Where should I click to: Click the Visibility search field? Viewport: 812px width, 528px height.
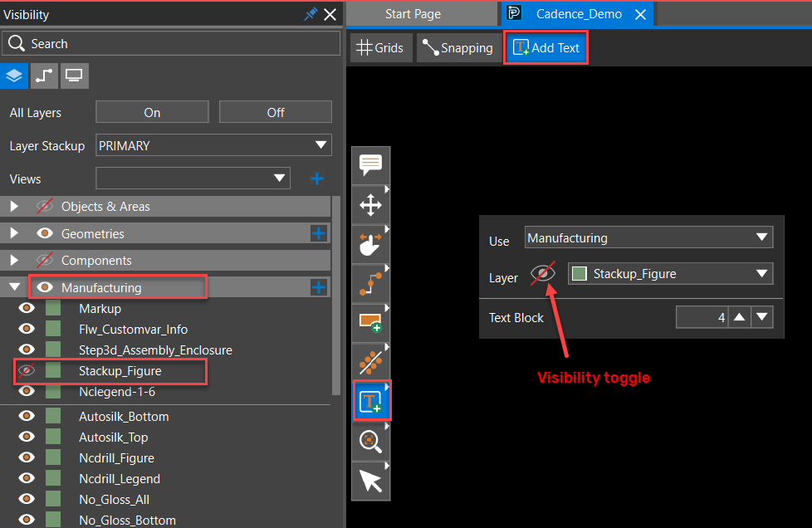[171, 43]
